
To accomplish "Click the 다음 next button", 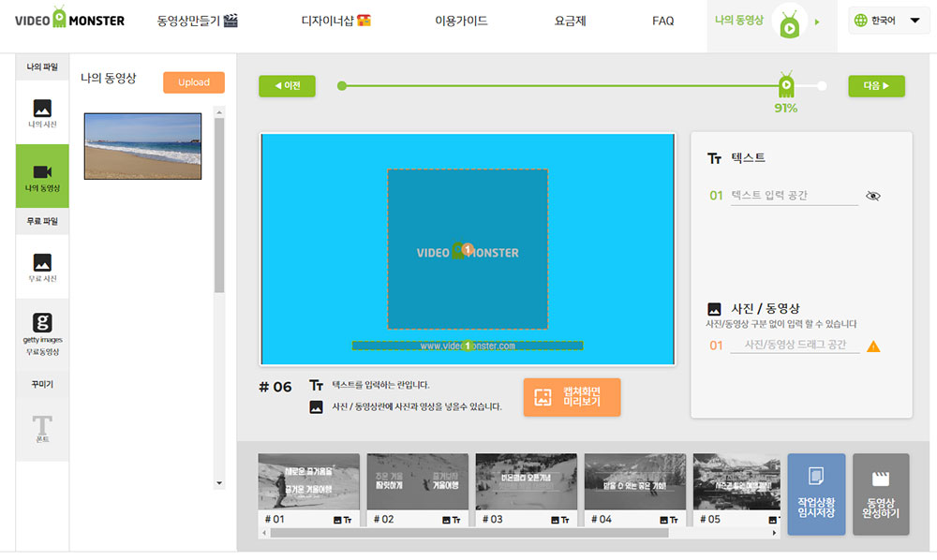I will [876, 86].
